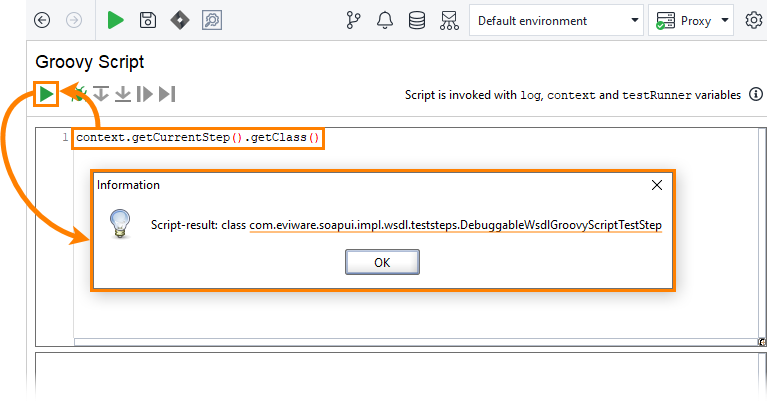Run the Groovy script with the green arrow
This screenshot has width=767, height=402.
coord(46,94)
